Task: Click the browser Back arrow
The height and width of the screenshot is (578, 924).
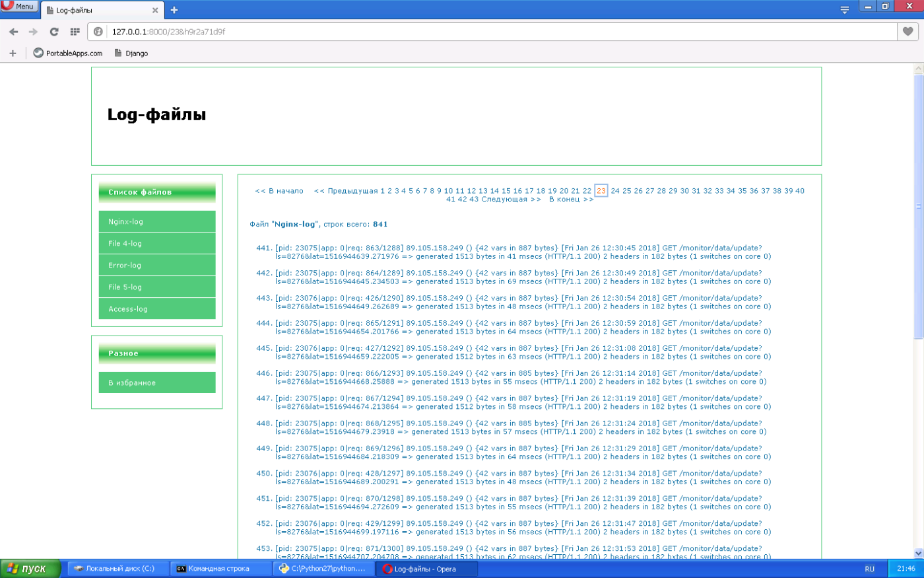Action: pyautogui.click(x=14, y=32)
